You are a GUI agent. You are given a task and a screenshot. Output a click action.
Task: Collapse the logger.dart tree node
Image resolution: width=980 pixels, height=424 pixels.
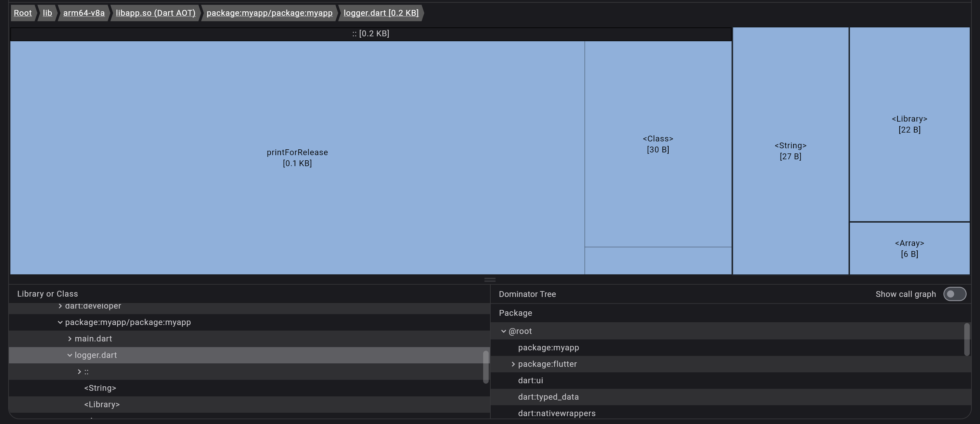(69, 355)
